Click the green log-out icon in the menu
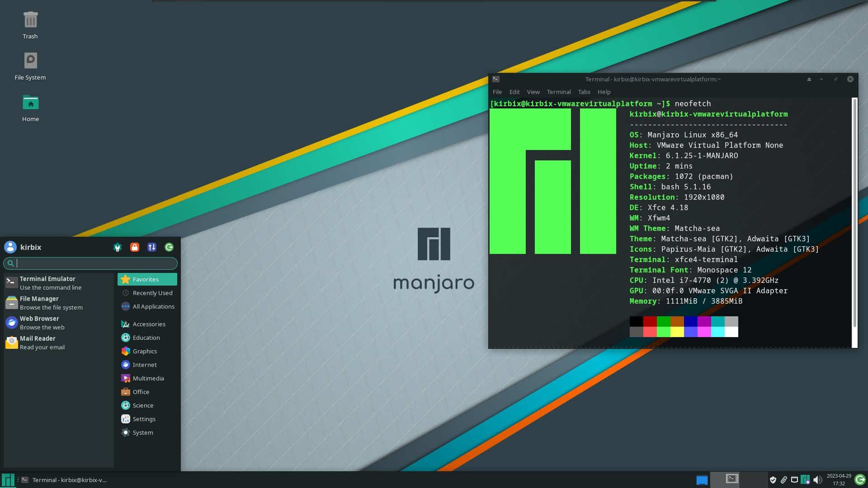The width and height of the screenshot is (868, 488). pos(169,247)
